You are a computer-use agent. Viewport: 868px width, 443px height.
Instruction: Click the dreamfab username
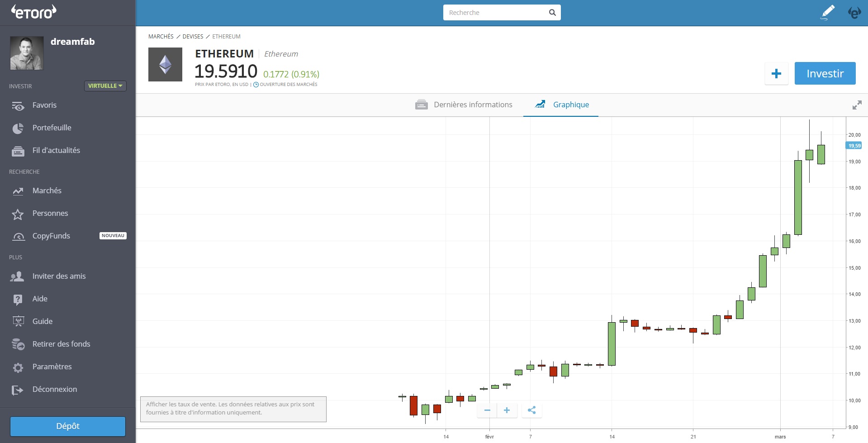(x=73, y=42)
